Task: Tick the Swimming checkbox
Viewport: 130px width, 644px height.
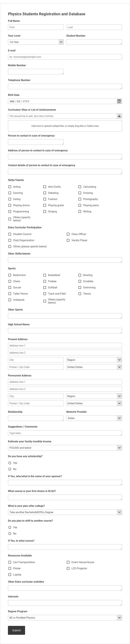Action: click(x=80, y=288)
